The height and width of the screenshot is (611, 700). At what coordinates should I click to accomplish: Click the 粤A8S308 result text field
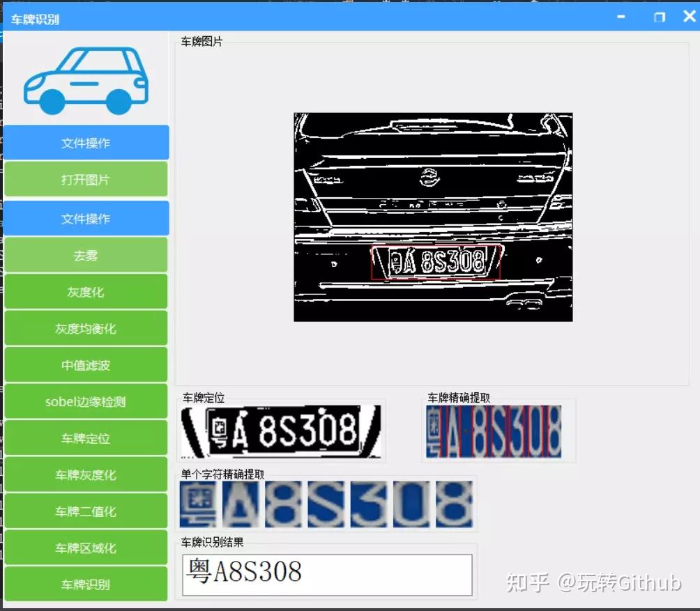(327, 575)
